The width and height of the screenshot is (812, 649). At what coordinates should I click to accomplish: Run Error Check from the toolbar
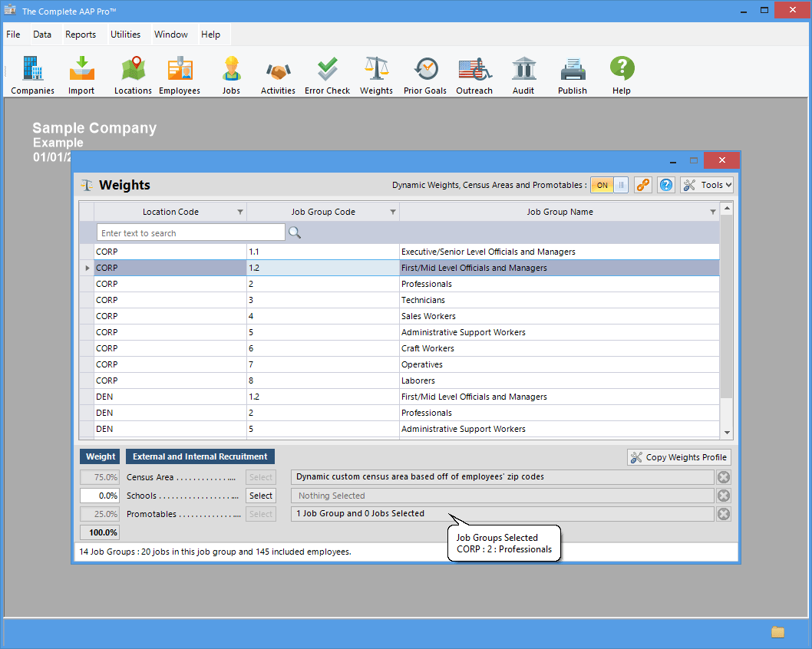[x=327, y=75]
